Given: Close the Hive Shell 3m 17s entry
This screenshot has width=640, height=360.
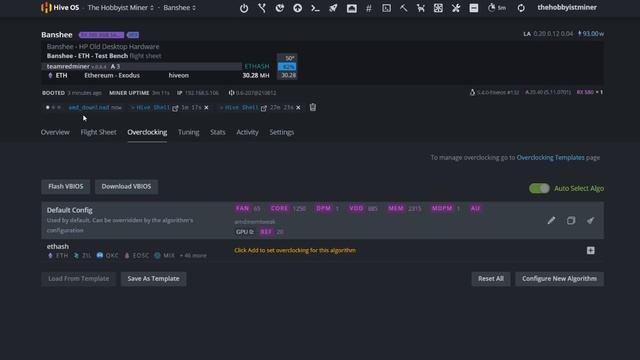Looking at the screenshot, I should 206,107.
